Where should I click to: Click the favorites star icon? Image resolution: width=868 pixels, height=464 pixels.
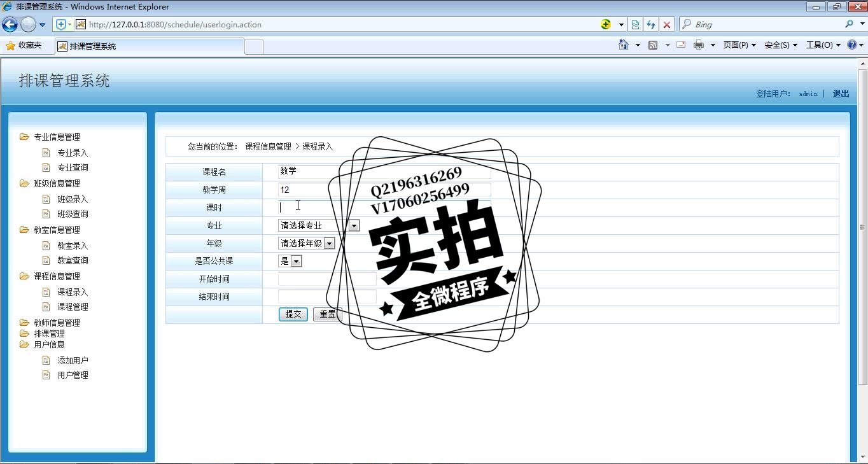[x=10, y=46]
